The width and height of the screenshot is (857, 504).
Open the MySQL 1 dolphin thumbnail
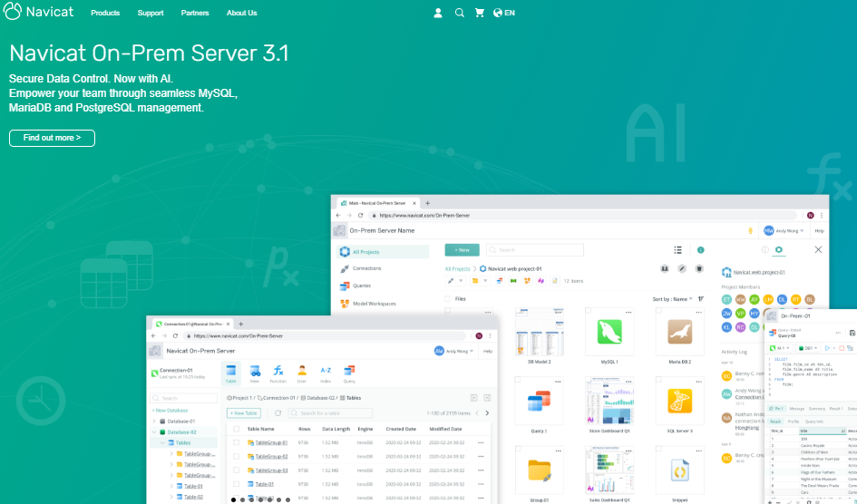(x=609, y=332)
